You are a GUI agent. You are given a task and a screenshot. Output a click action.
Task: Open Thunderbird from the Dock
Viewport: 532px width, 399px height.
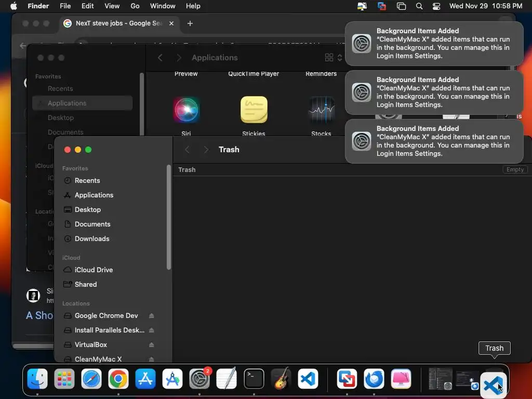tap(374, 379)
